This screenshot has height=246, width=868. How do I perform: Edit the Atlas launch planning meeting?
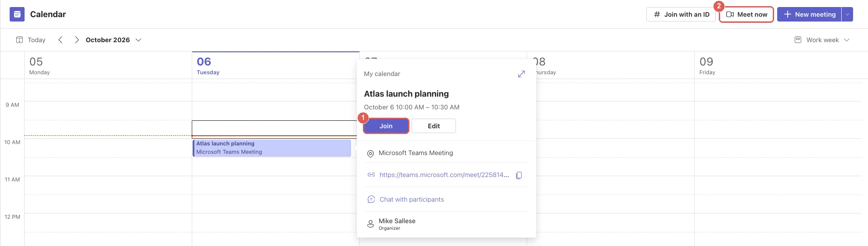point(434,126)
